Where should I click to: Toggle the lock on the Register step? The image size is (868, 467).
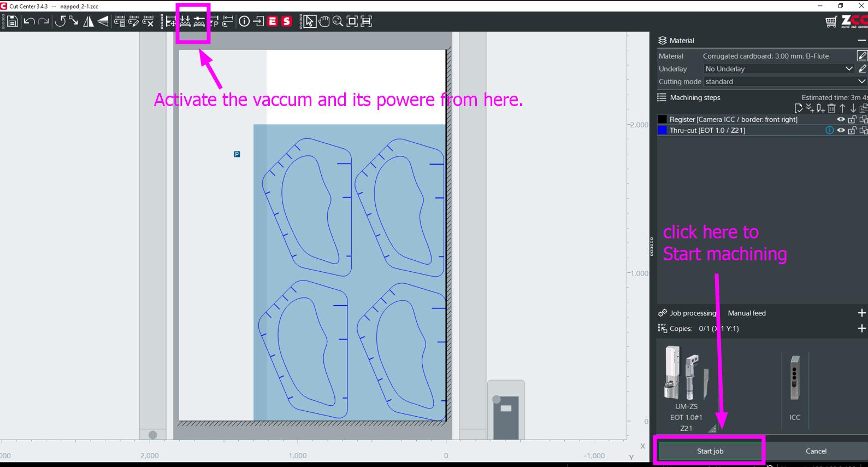click(x=852, y=119)
